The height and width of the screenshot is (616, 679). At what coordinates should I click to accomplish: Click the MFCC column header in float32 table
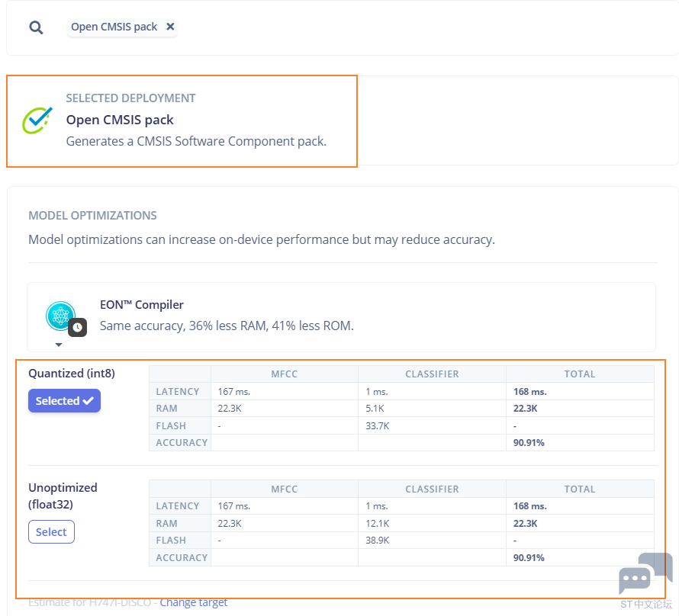(x=284, y=489)
